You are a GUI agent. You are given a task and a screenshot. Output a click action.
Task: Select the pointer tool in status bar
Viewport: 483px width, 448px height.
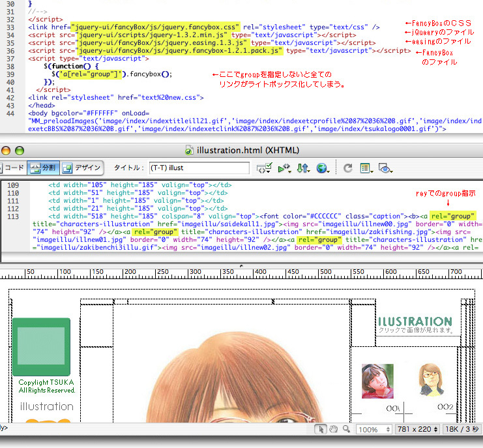[321, 429]
